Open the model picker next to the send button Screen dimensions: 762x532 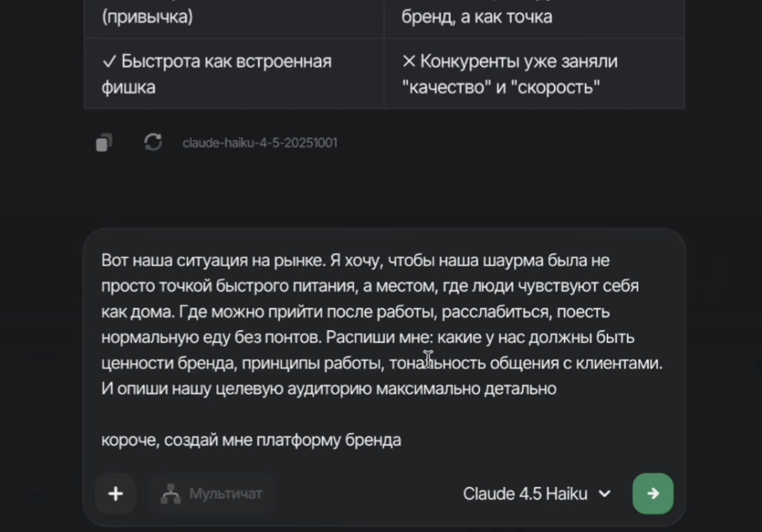[537, 493]
